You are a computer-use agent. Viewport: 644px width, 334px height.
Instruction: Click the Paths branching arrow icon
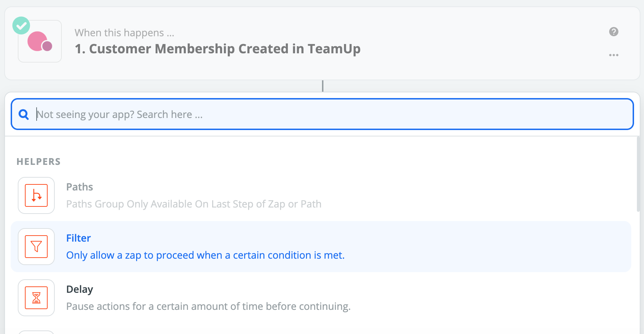tap(36, 195)
